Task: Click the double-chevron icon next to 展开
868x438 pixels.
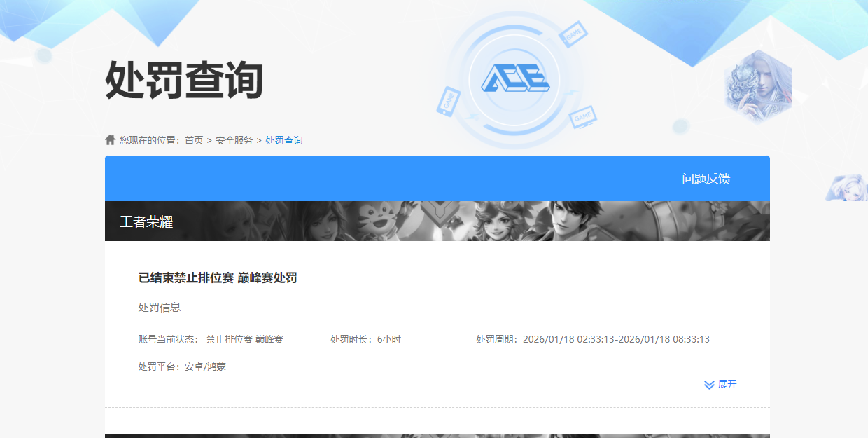Action: (x=709, y=383)
